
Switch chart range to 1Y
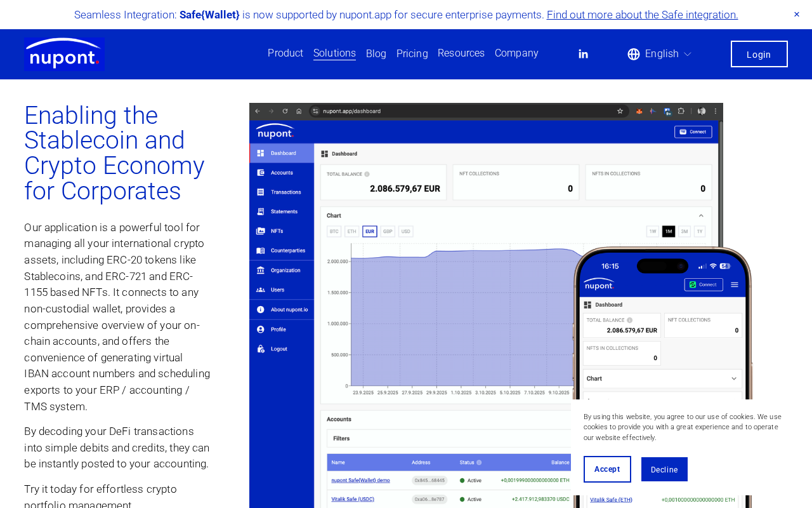[700, 231]
